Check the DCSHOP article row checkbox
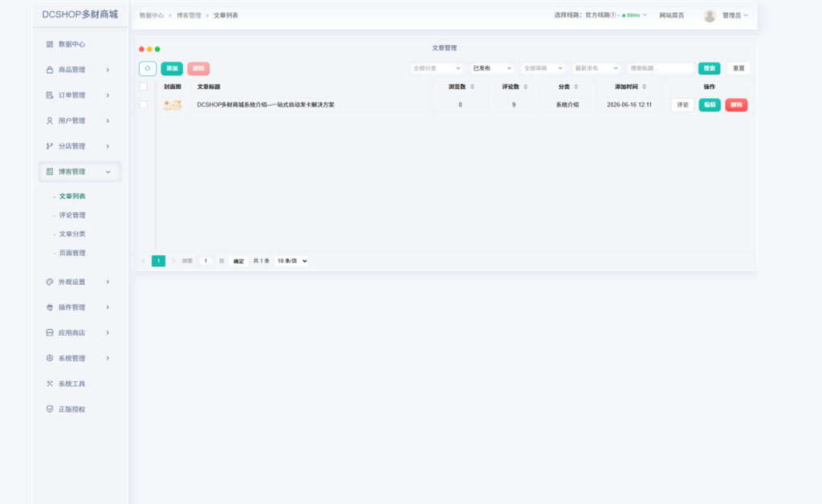The width and height of the screenshot is (822, 504). (143, 105)
